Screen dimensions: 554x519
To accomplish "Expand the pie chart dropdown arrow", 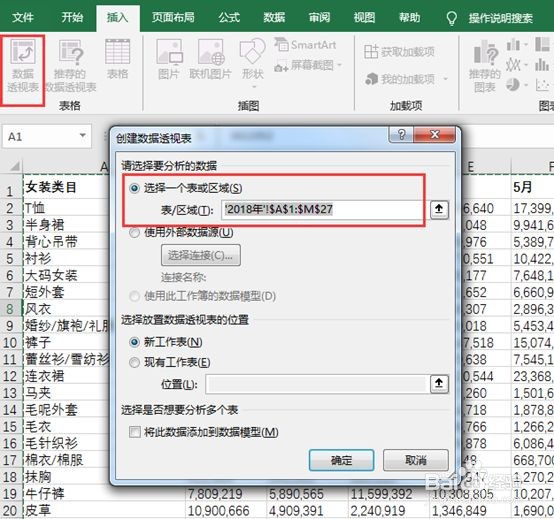I will point(526,85).
